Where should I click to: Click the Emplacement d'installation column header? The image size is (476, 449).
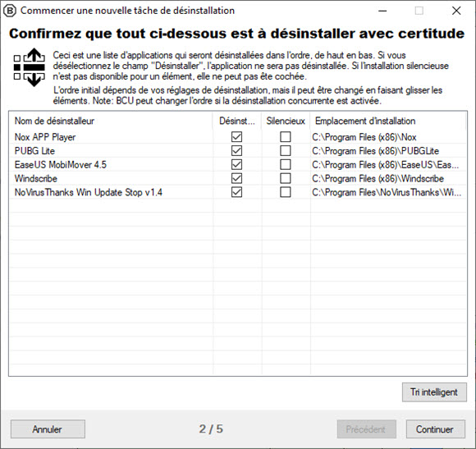pos(387,121)
